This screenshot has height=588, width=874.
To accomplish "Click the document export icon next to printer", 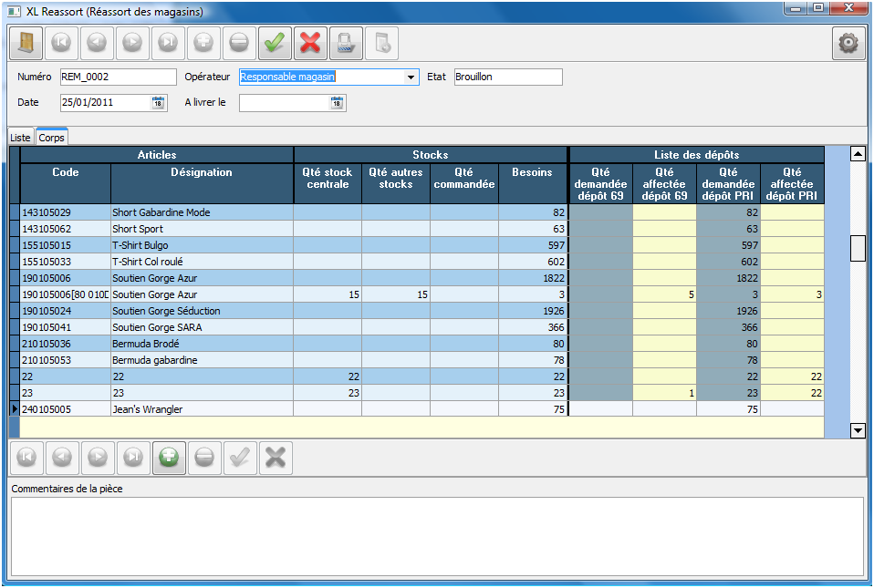I will tap(381, 42).
